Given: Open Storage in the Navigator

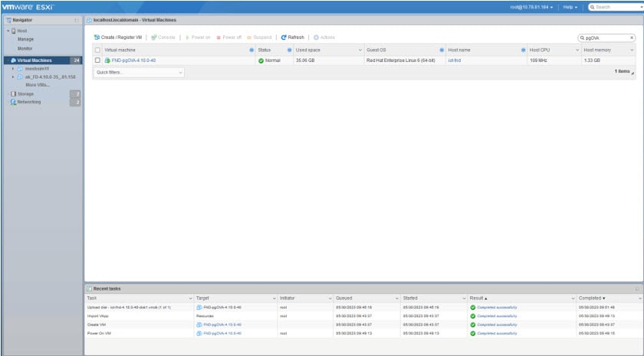Looking at the screenshot, I should coord(25,94).
